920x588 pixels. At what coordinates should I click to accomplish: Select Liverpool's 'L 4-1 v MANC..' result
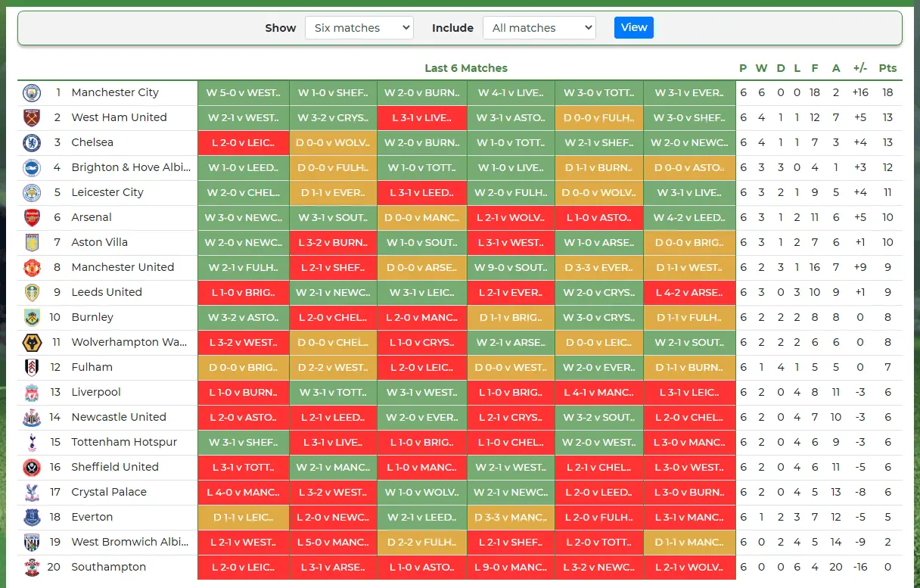[x=599, y=393]
